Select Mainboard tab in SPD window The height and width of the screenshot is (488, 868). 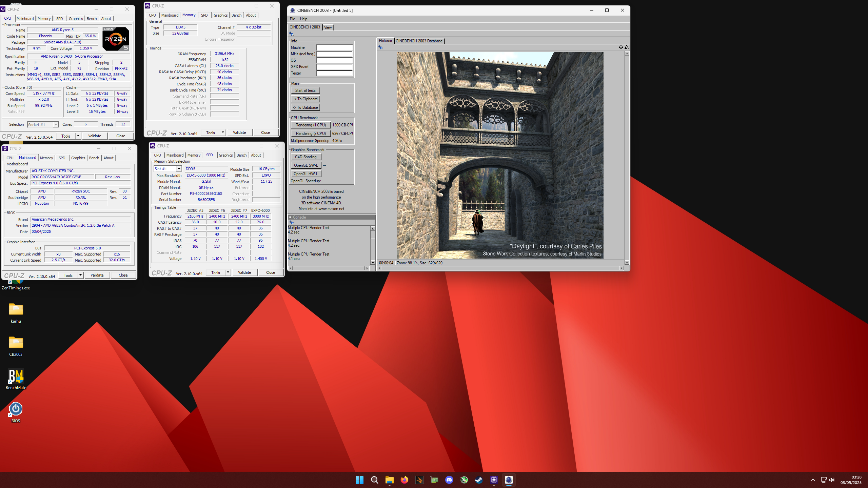(x=175, y=155)
